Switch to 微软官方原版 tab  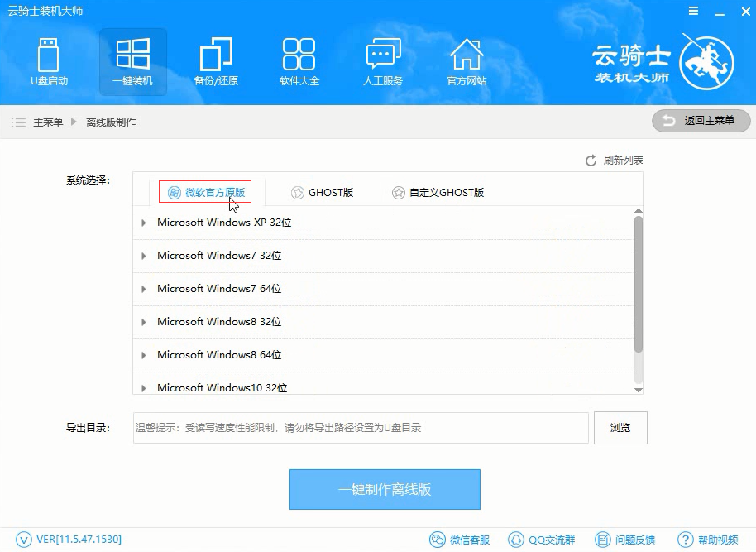[x=205, y=193]
